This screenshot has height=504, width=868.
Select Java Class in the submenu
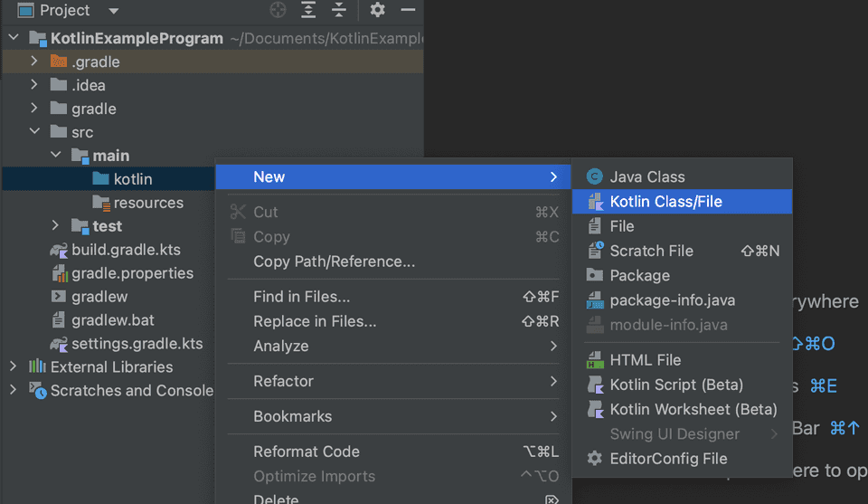(647, 177)
